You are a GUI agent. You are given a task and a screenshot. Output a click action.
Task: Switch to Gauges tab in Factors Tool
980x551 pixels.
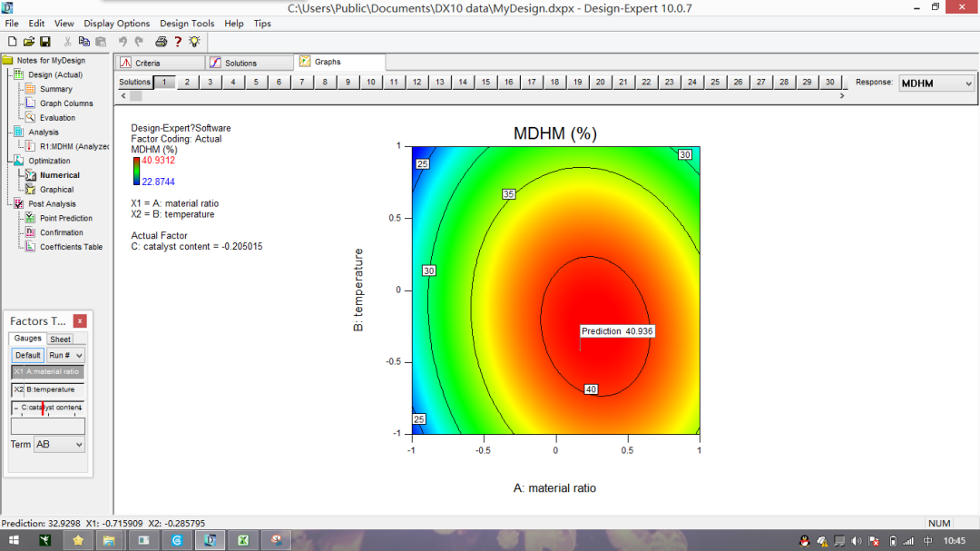[x=27, y=339]
